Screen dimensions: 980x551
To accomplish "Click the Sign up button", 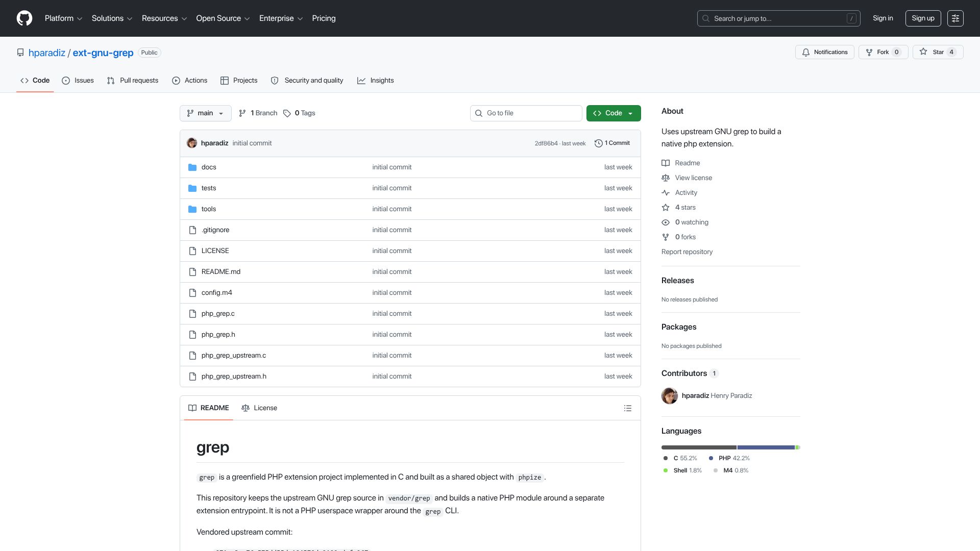I will [923, 18].
